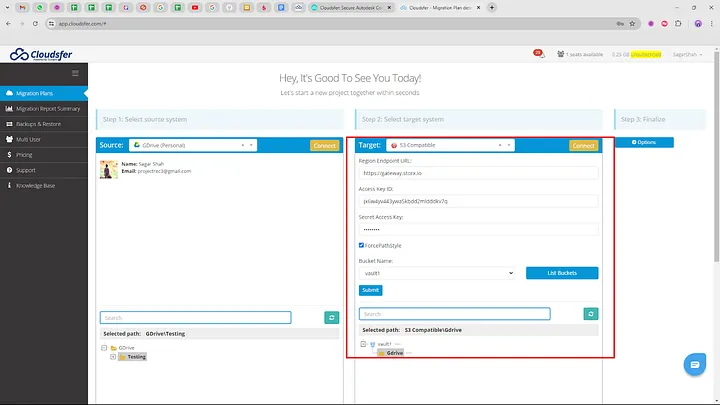This screenshot has width=720, height=405.
Task: Click the Secret Access Key field
Action: (x=478, y=229)
